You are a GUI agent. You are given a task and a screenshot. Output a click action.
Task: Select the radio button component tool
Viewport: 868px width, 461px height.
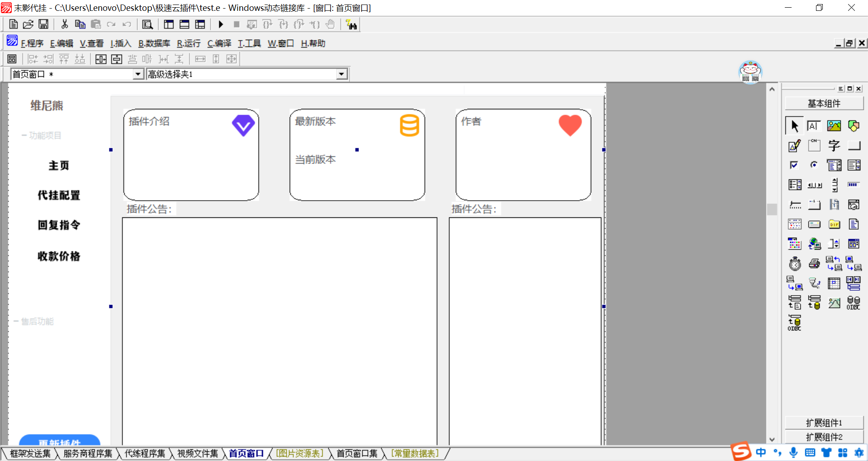click(814, 165)
